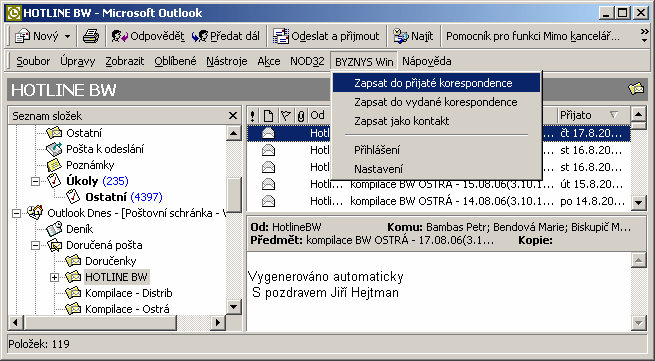The image size is (655, 361).
Task: Open message received út 15.8.20
Action: 439,184
